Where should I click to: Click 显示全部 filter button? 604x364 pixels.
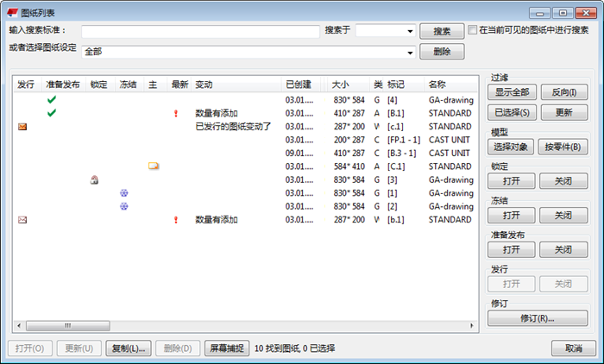click(x=512, y=92)
